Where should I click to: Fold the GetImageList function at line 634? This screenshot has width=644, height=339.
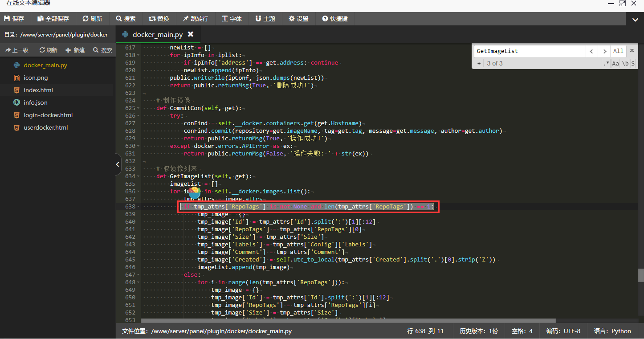(138, 176)
